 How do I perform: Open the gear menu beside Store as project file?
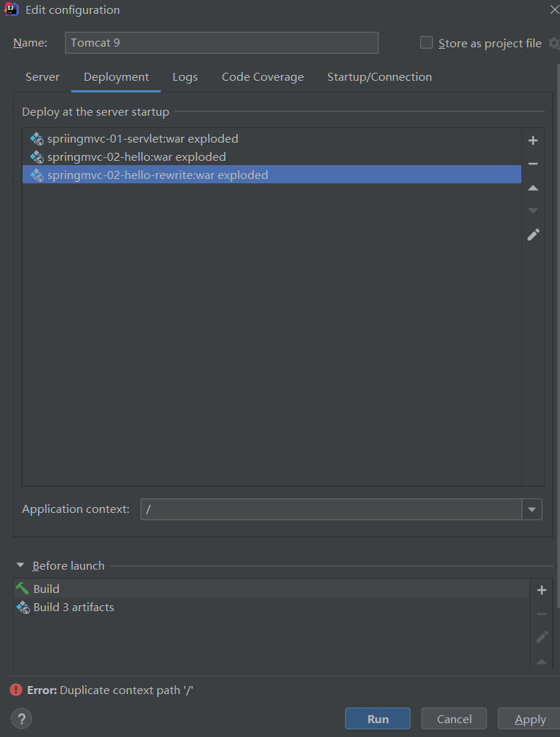(554, 43)
